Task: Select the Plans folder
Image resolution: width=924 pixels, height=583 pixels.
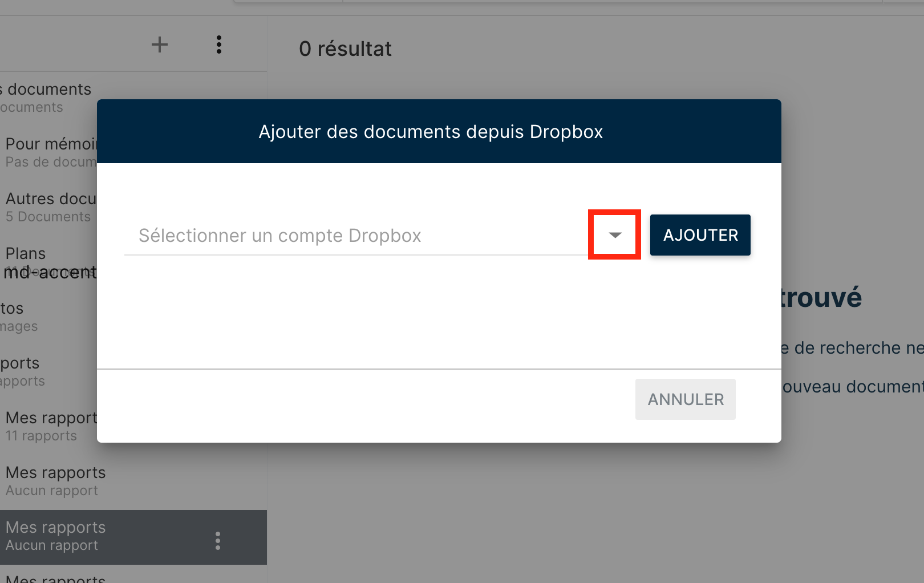Action: tap(48, 262)
